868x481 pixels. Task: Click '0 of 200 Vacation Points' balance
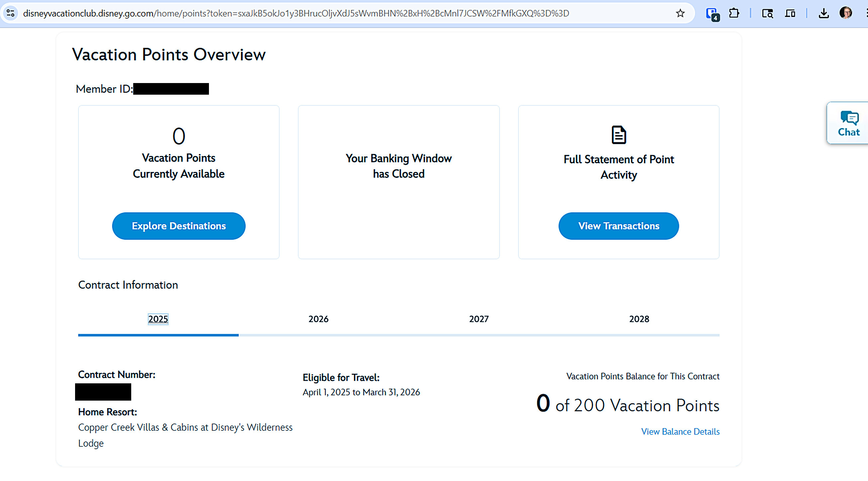point(628,404)
